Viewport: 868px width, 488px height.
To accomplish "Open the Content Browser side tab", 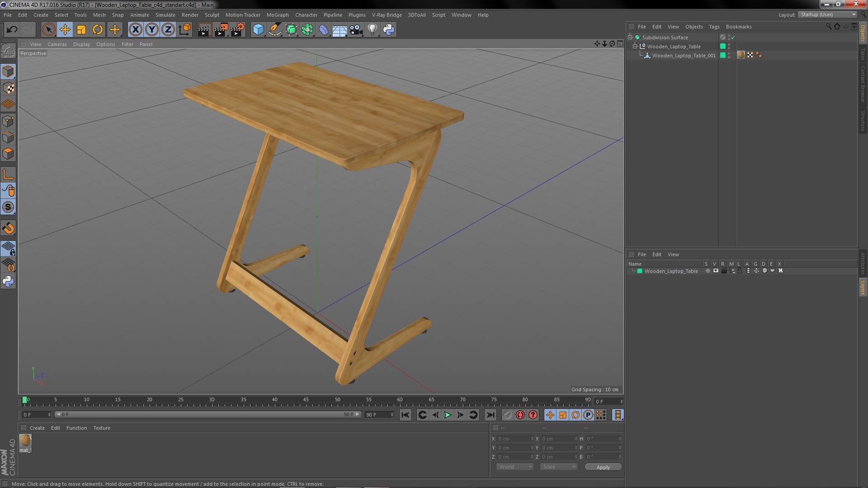I will pos(863,84).
